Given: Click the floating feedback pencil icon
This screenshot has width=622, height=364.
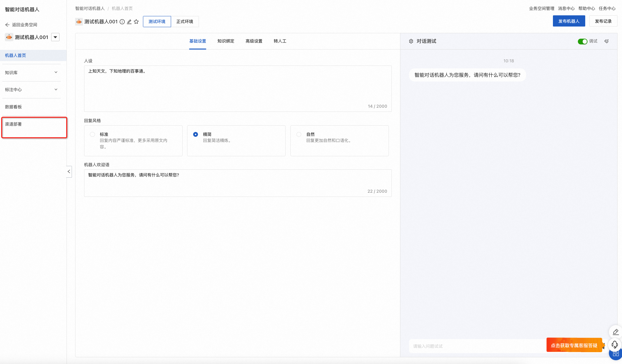Looking at the screenshot, I should [x=616, y=332].
